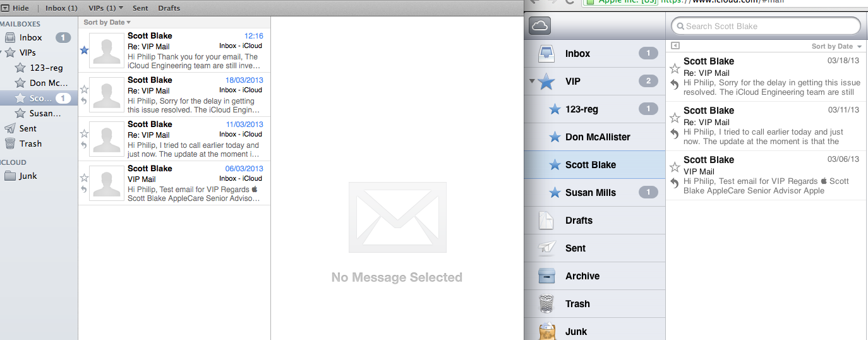This screenshot has height=340, width=868.
Task: Toggle star on iCloud 03/06/13 message
Action: [675, 167]
